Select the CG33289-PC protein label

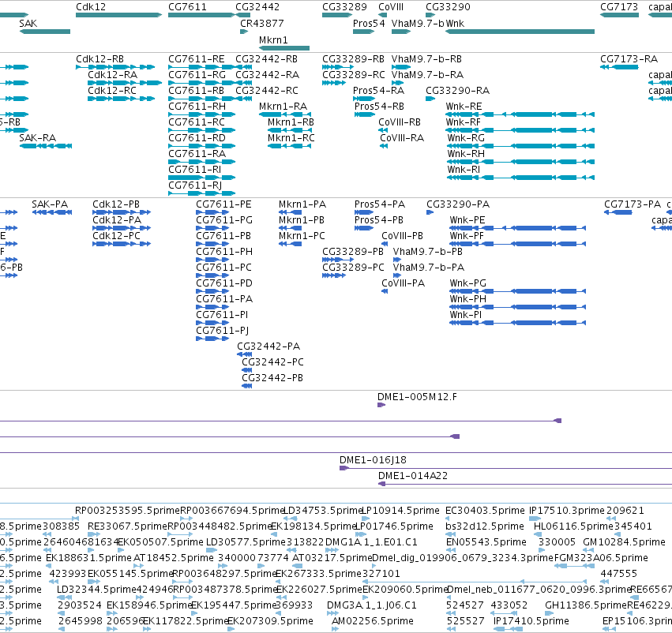click(353, 268)
